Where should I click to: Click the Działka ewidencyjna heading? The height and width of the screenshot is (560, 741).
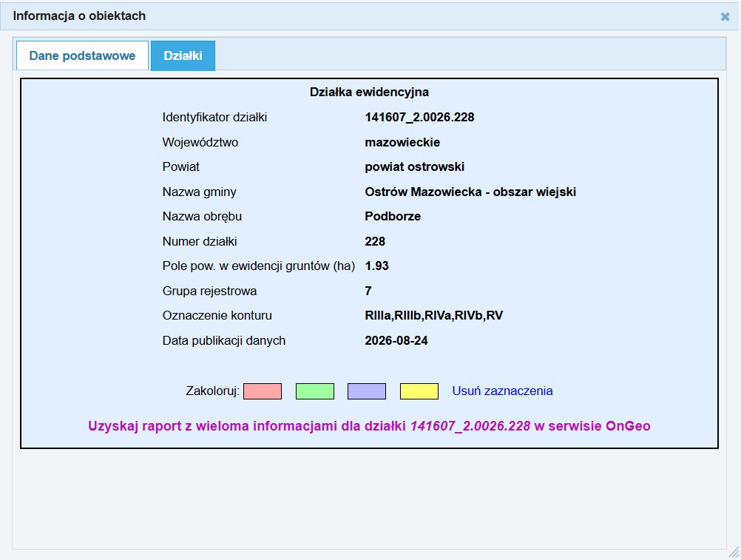click(x=369, y=92)
